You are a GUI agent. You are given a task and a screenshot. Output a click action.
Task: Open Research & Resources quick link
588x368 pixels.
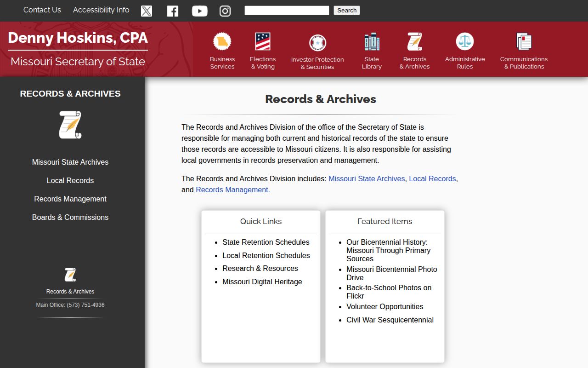tap(260, 268)
